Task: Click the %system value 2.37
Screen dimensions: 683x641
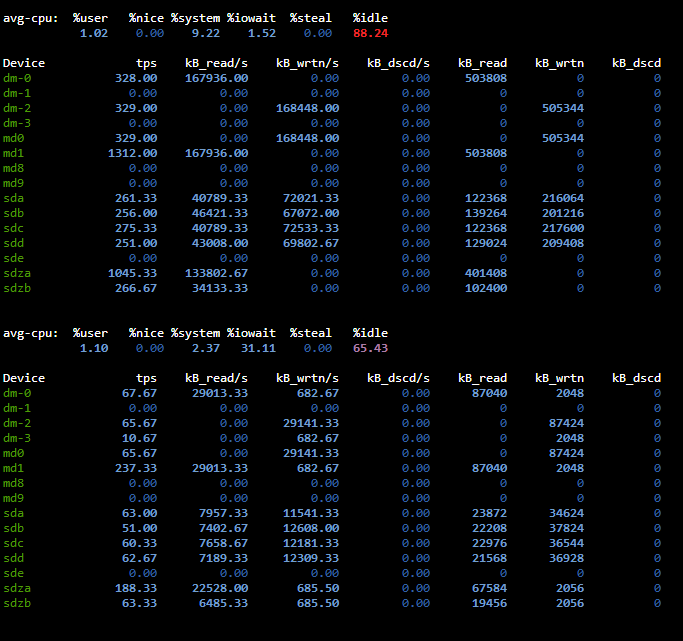Action: [206, 348]
